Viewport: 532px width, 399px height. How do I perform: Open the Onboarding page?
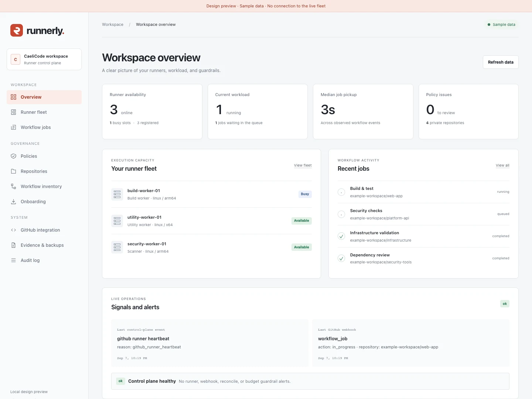pyautogui.click(x=44, y=202)
